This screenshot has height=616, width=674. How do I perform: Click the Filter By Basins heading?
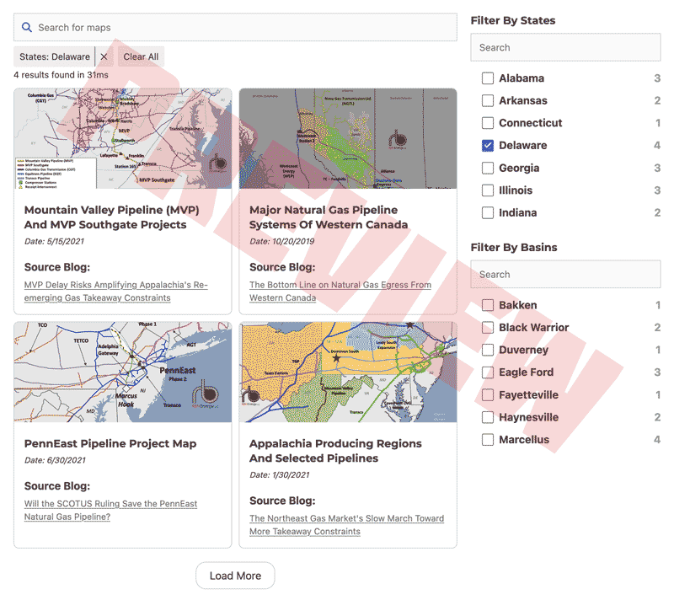(514, 248)
